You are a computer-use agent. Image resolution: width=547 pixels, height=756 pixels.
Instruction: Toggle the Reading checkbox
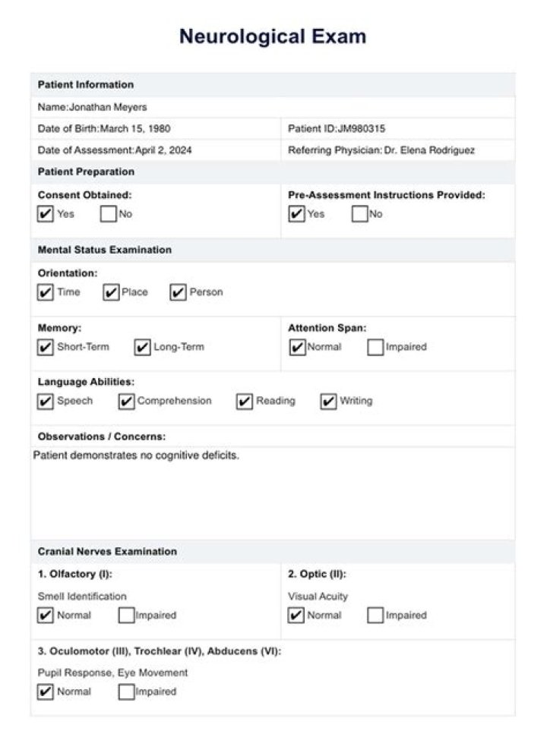click(x=245, y=402)
